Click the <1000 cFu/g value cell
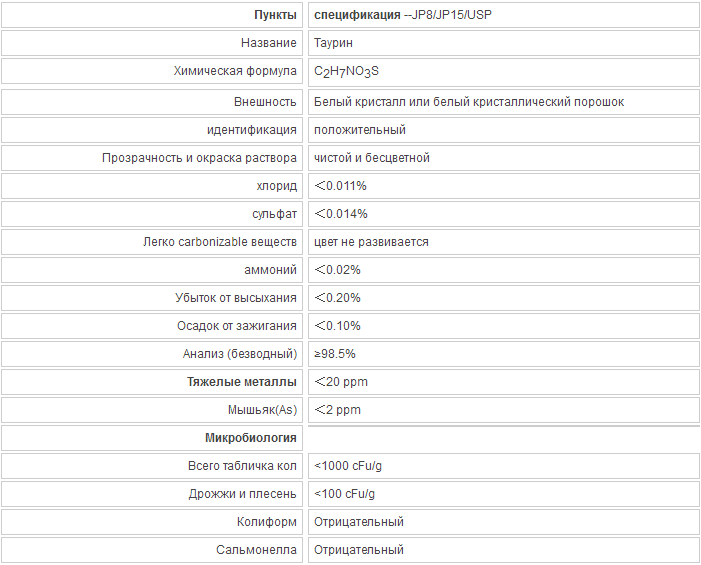701x565 pixels. (503, 466)
